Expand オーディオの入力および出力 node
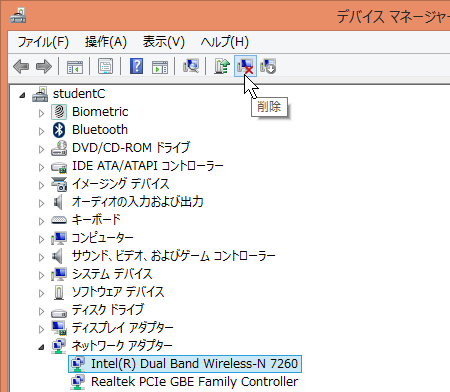Viewport: 450px width, 392px height. pyautogui.click(x=41, y=203)
